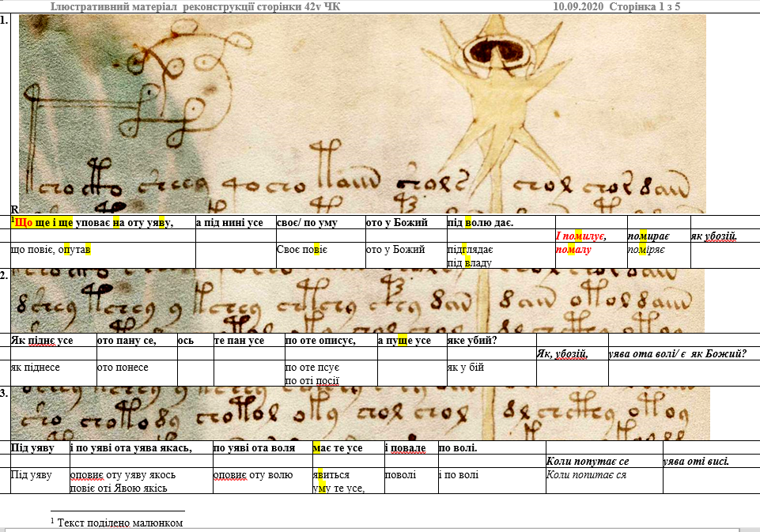Click the cell 'оповиє оту волю'
The width and height of the screenshot is (760, 532).
(263, 481)
